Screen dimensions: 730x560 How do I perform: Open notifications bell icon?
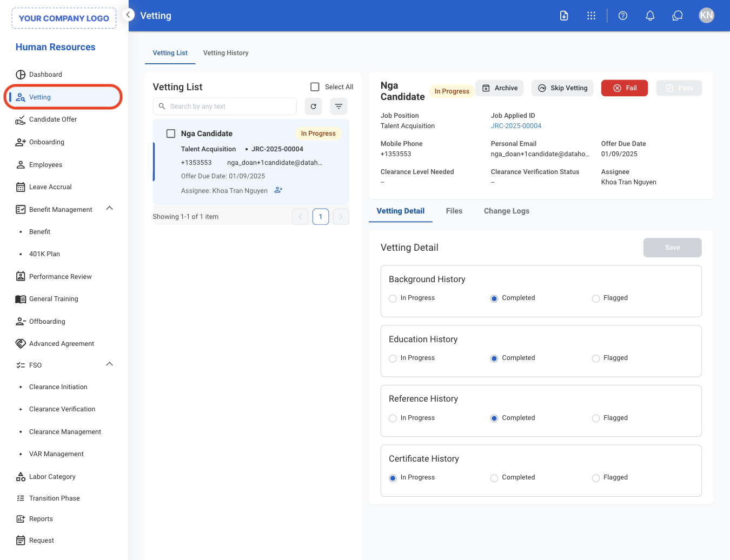coord(650,16)
